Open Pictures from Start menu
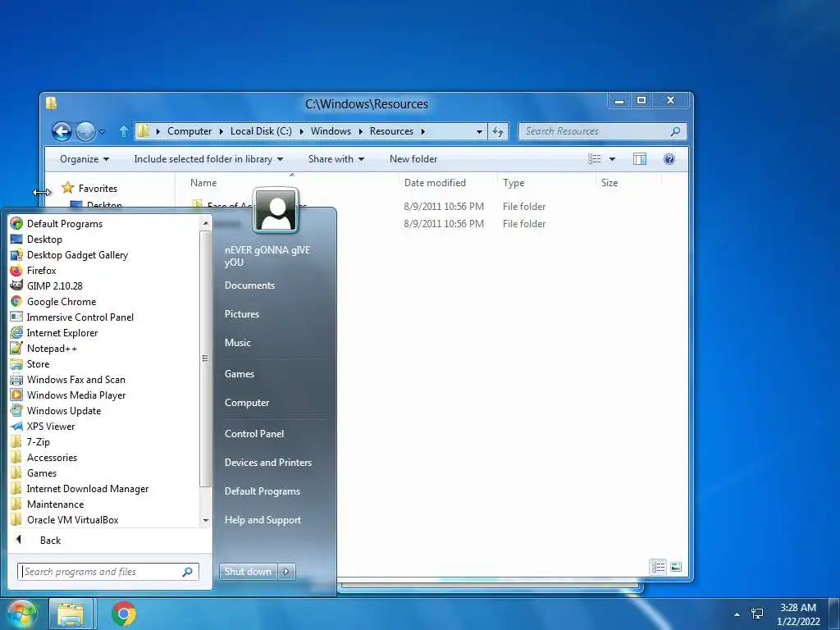This screenshot has width=840, height=630. coord(242,314)
